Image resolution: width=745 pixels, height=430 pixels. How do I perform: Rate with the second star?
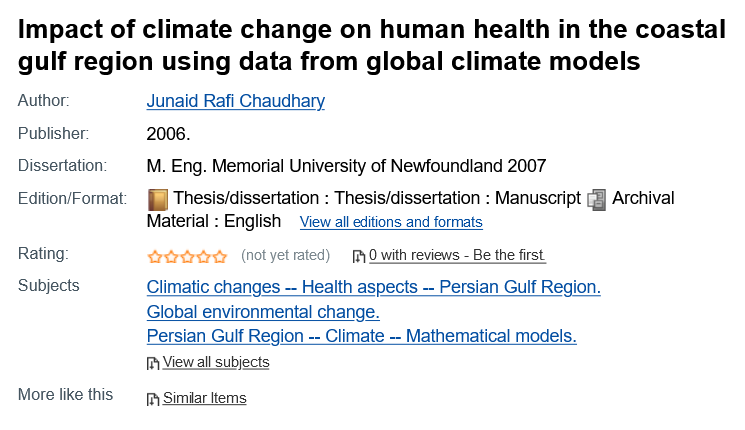(x=171, y=257)
